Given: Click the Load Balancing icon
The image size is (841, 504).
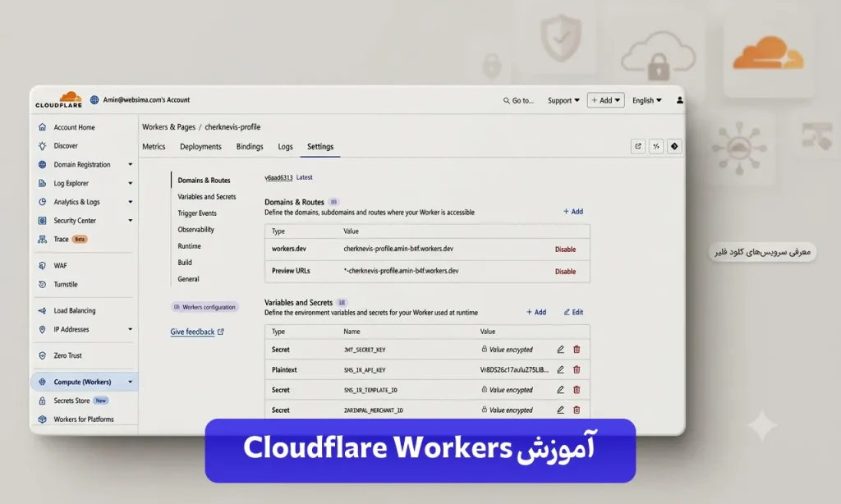Looking at the screenshot, I should (x=43, y=310).
